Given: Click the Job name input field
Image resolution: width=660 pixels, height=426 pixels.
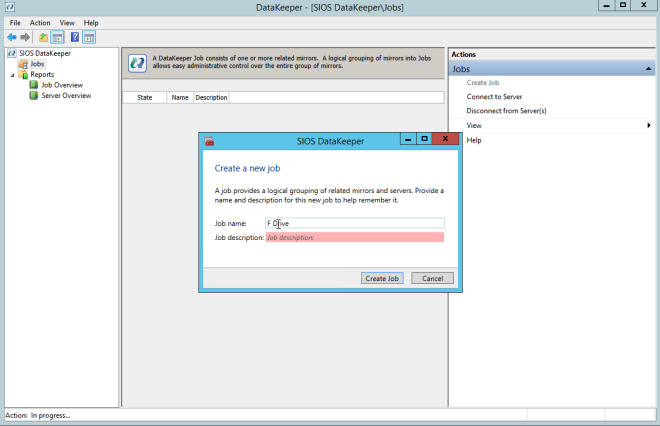Looking at the screenshot, I should 355,223.
